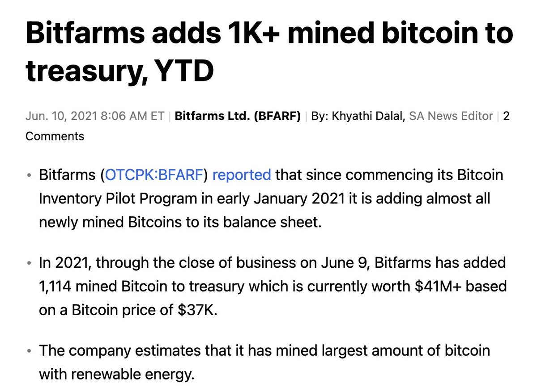The height and width of the screenshot is (392, 537).
Task: Click the 'SA News Editor' label
Action: (x=452, y=116)
